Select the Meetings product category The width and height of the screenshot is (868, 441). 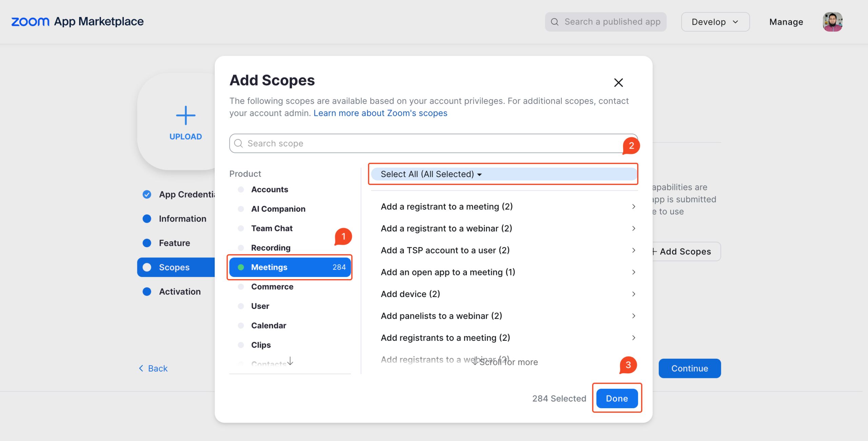(290, 267)
